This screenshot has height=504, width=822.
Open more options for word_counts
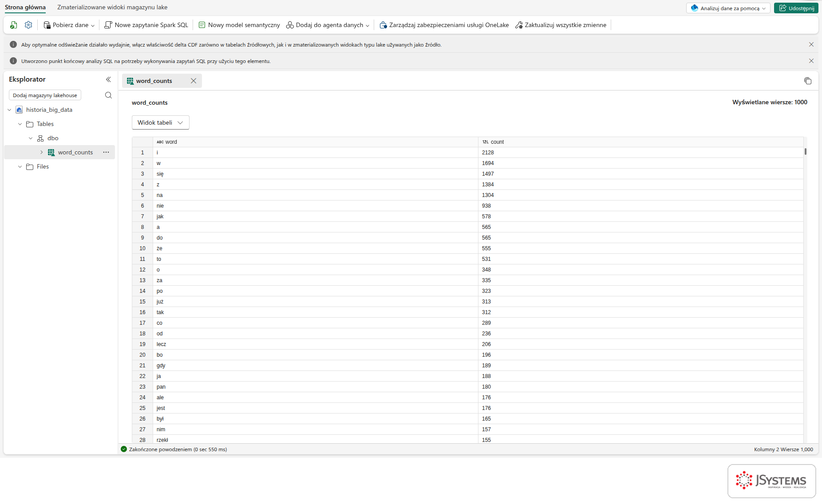coord(106,152)
